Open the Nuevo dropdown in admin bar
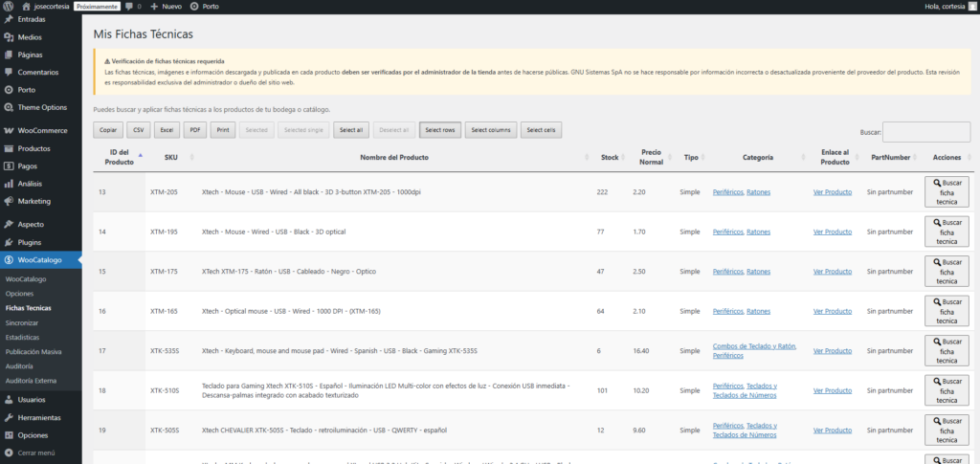Image resolution: width=980 pixels, height=464 pixels. pos(166,6)
